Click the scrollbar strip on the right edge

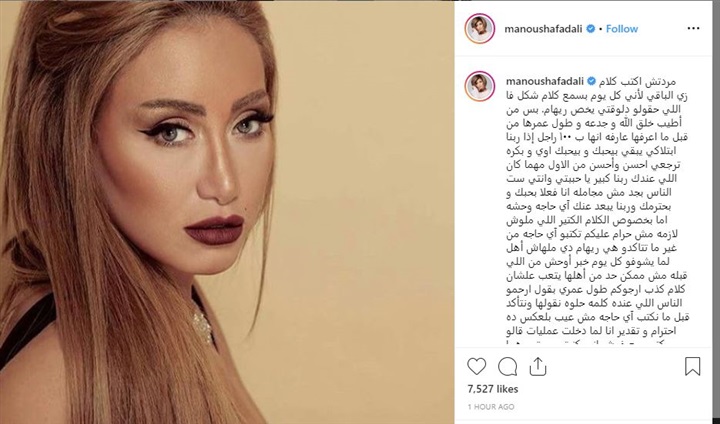[716, 212]
